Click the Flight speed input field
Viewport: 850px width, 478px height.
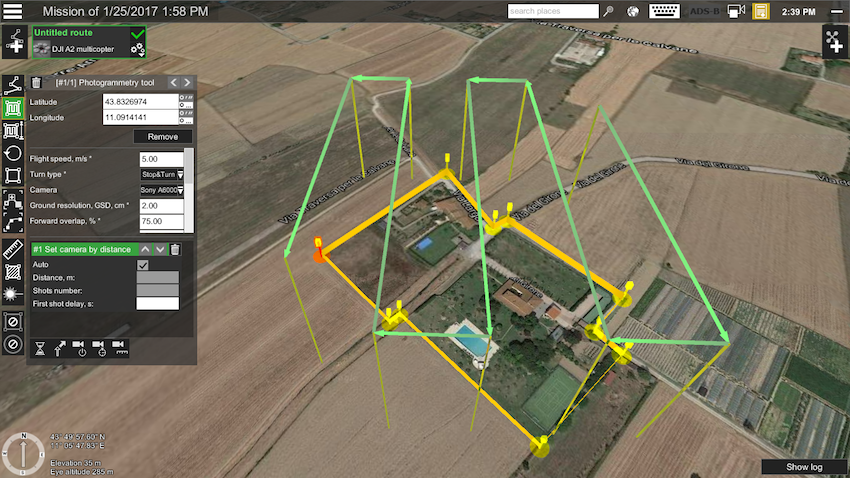coord(162,159)
